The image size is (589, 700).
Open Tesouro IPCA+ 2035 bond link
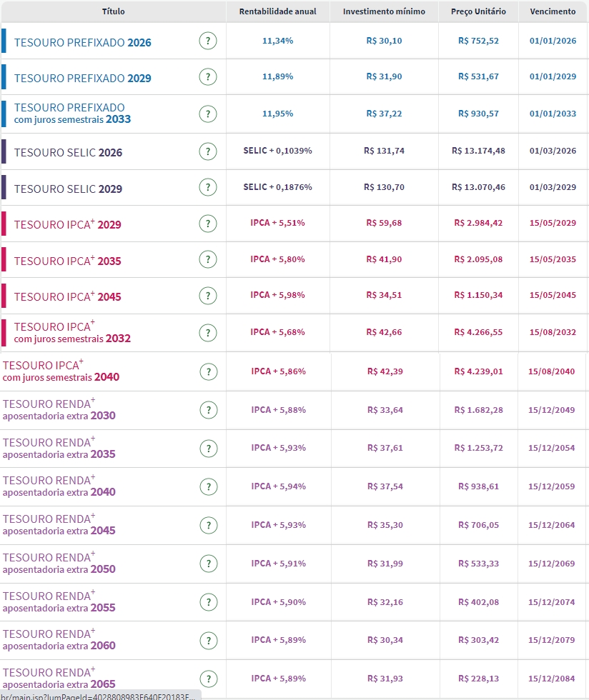[68, 261]
